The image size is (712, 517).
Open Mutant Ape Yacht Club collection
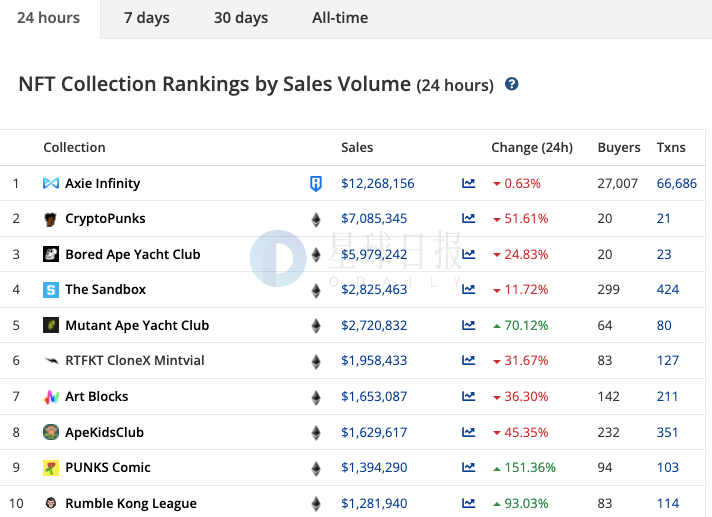click(137, 325)
